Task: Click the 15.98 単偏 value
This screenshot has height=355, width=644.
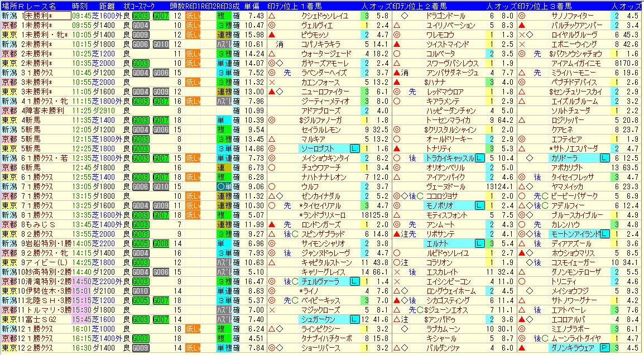Action: click(254, 35)
